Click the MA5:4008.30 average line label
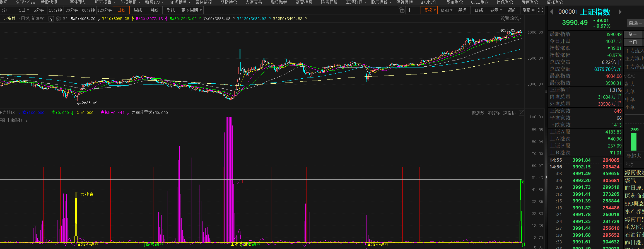The height and width of the screenshot is (249, 644). (x=83, y=19)
